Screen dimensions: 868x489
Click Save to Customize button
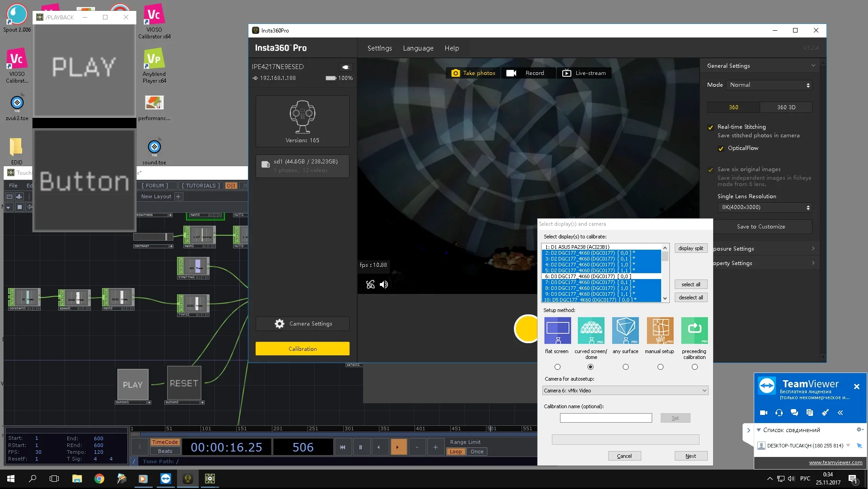(x=761, y=227)
